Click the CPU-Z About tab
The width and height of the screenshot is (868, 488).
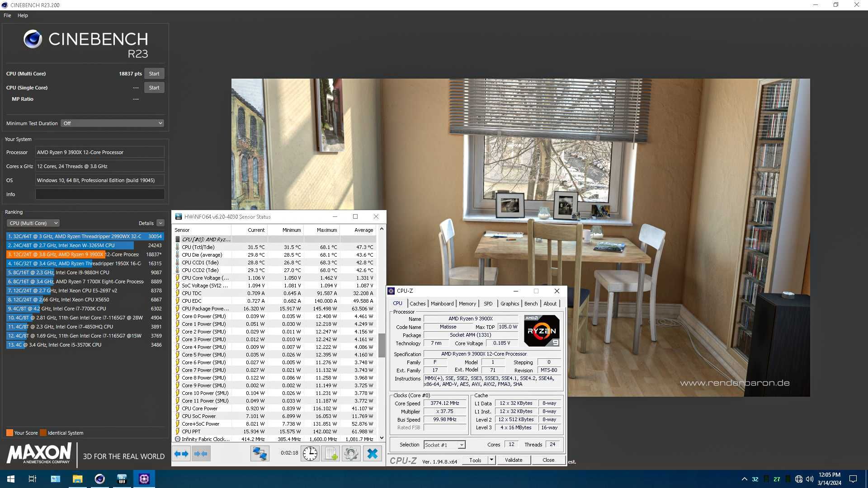point(549,303)
